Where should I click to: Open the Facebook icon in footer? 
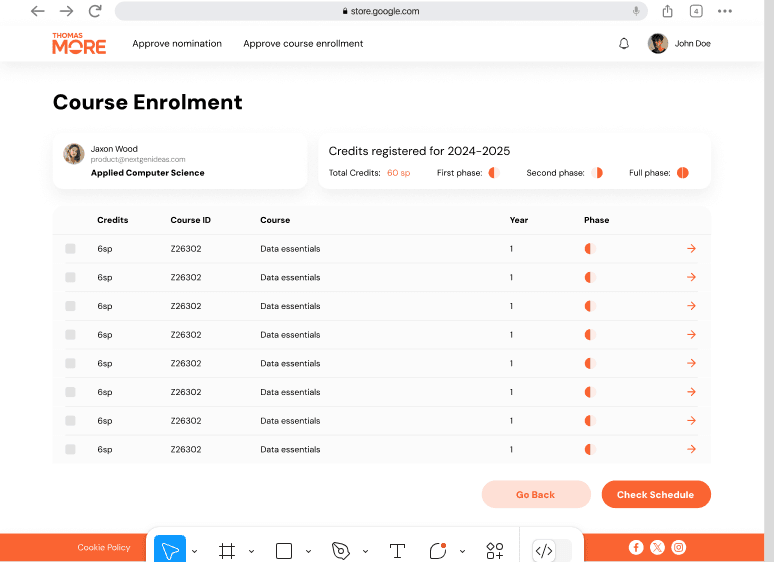point(636,547)
